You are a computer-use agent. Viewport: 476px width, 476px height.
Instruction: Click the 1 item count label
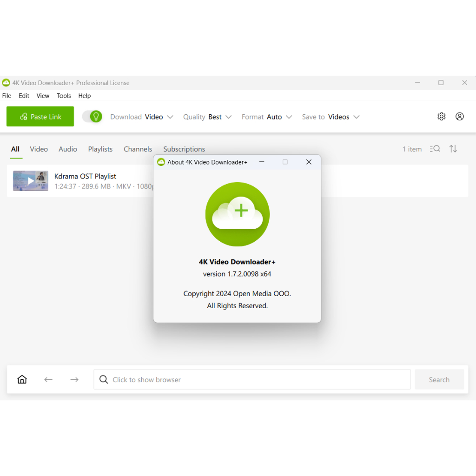(x=412, y=149)
